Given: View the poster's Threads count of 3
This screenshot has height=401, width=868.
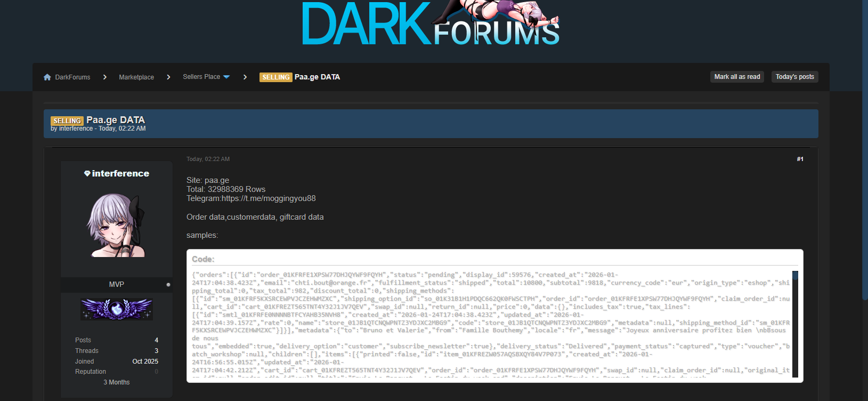Looking at the screenshot, I should tap(156, 351).
